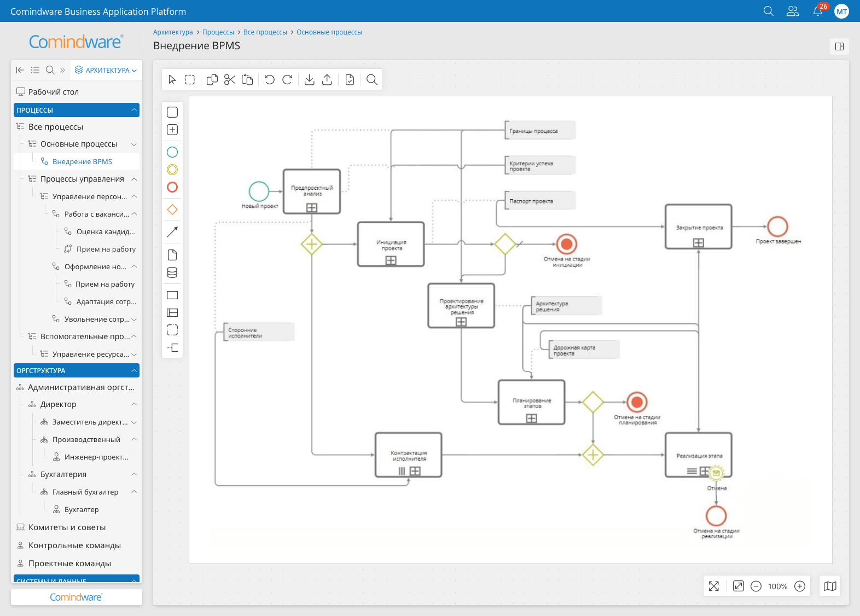
Task: Open global search in top bar
Action: point(769,11)
